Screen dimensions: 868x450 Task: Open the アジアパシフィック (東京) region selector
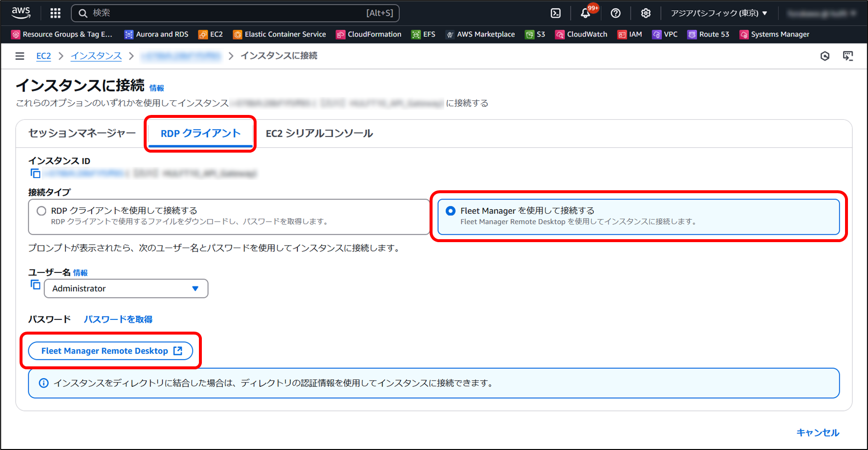[x=719, y=13]
